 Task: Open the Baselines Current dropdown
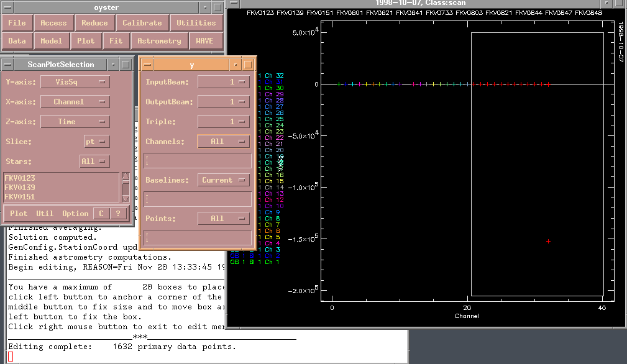pyautogui.click(x=224, y=180)
